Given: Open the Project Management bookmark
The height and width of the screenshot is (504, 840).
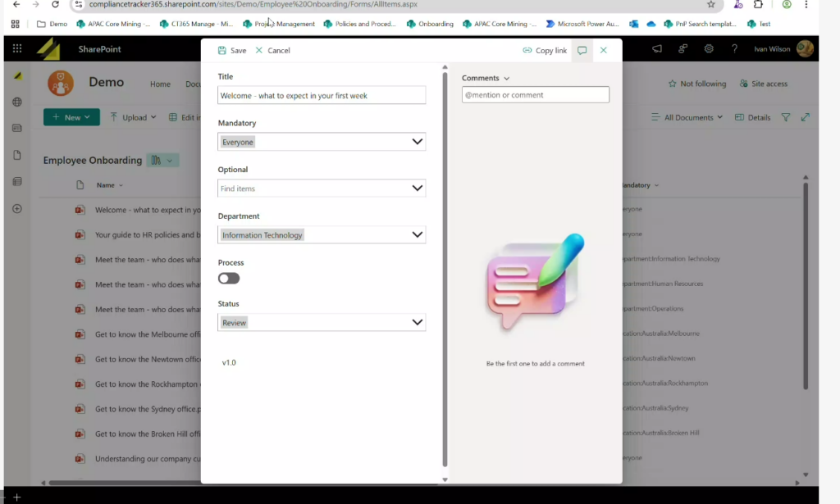Looking at the screenshot, I should click(x=279, y=24).
